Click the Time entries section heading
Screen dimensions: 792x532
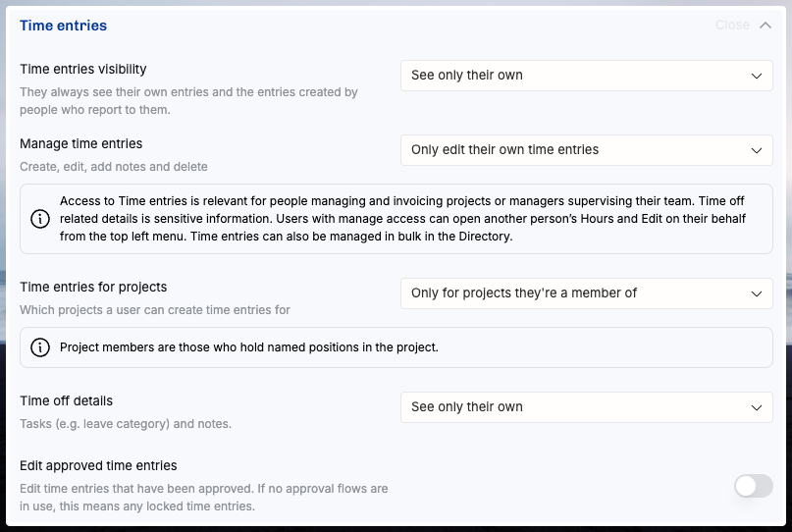click(64, 26)
